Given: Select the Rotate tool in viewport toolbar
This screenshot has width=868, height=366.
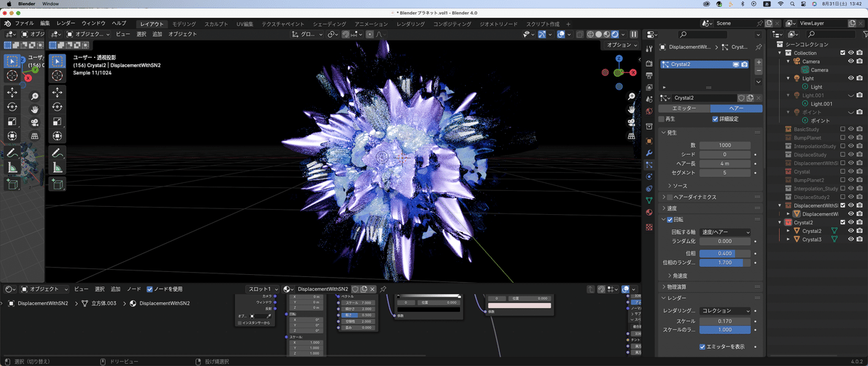Looking at the screenshot, I should pos(58,107).
